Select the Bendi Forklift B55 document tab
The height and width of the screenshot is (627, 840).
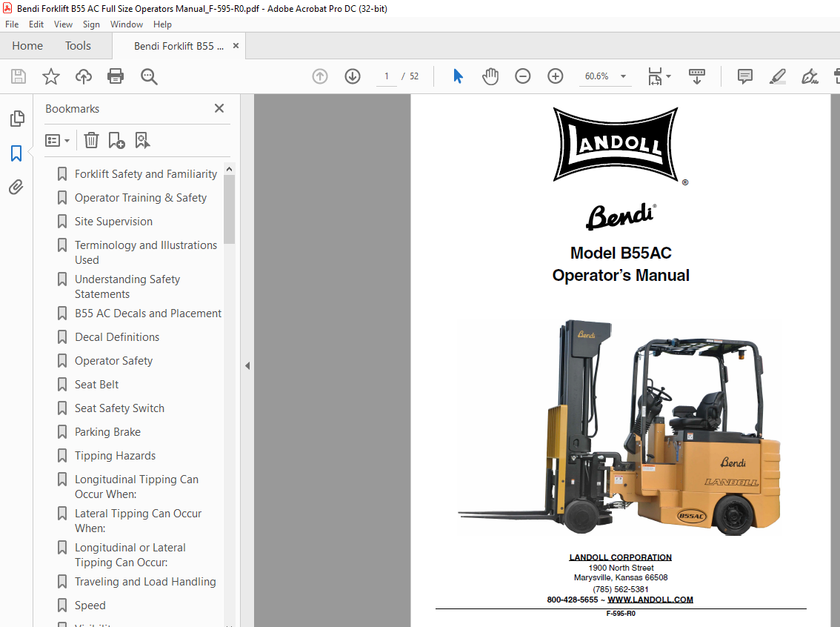click(179, 46)
